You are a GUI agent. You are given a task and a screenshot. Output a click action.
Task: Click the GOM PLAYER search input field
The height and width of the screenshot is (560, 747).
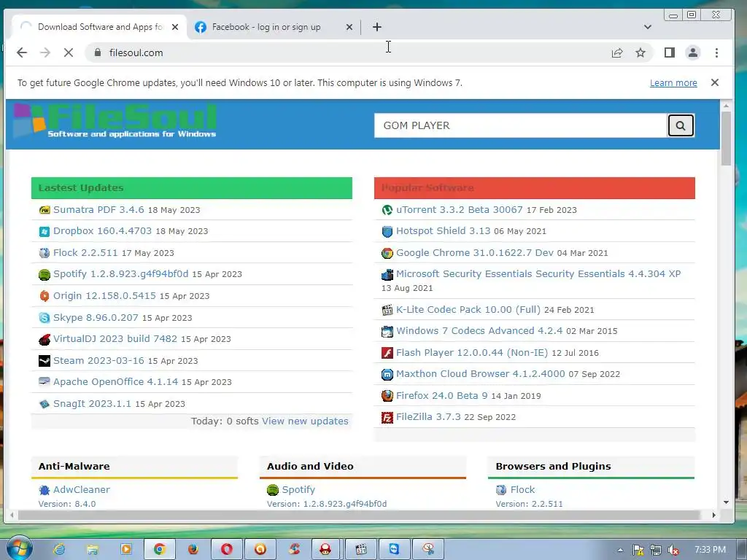click(520, 125)
